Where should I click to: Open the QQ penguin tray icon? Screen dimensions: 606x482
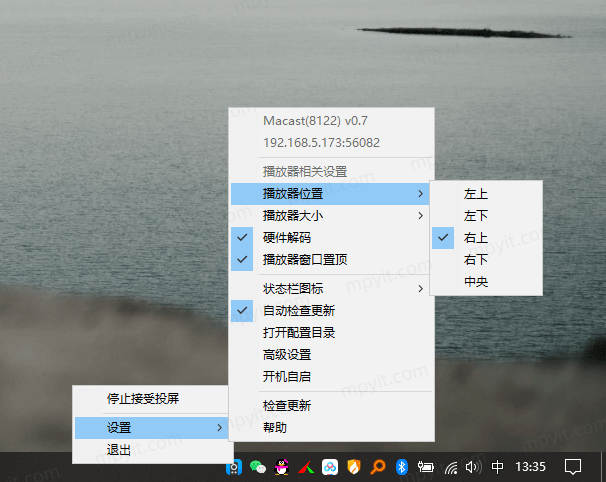[x=282, y=467]
